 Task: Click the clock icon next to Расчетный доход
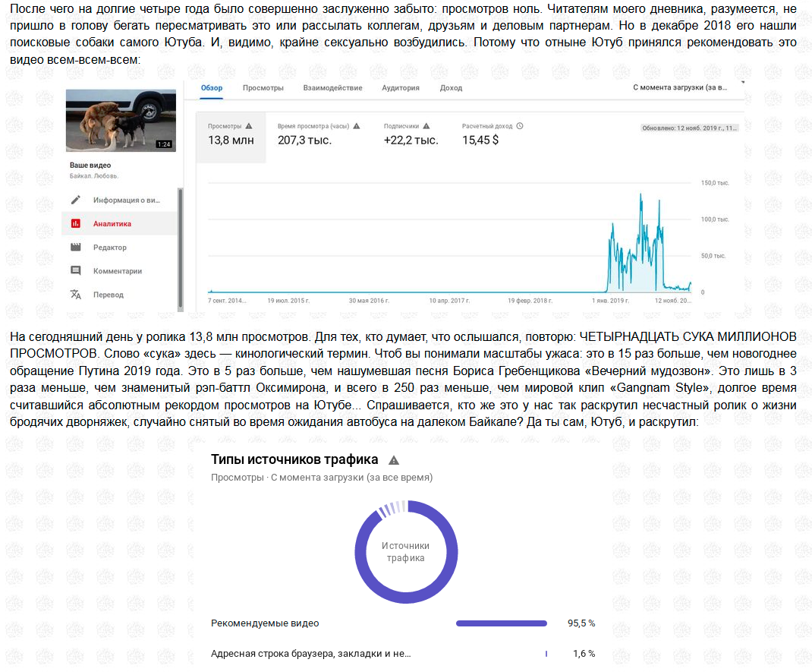tap(520, 126)
